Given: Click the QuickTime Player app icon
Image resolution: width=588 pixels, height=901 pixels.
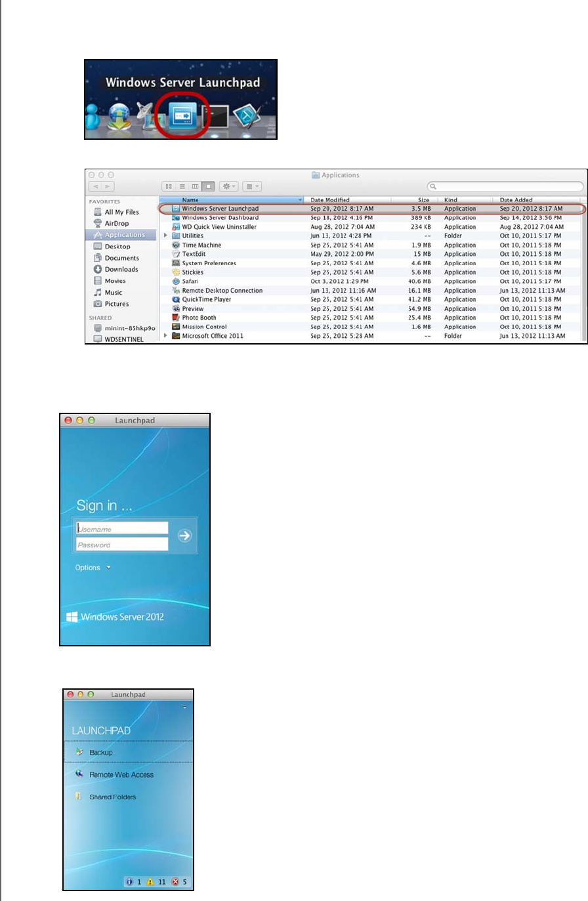Looking at the screenshot, I should [x=176, y=300].
